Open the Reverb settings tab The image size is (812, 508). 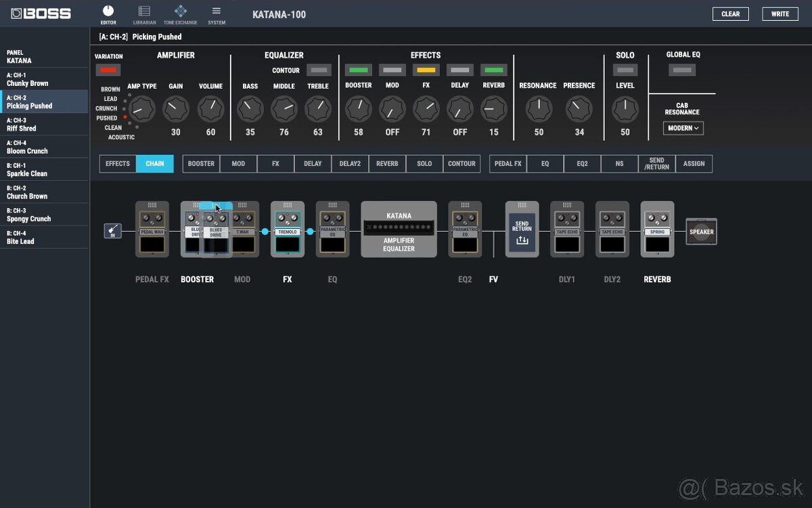pyautogui.click(x=387, y=164)
